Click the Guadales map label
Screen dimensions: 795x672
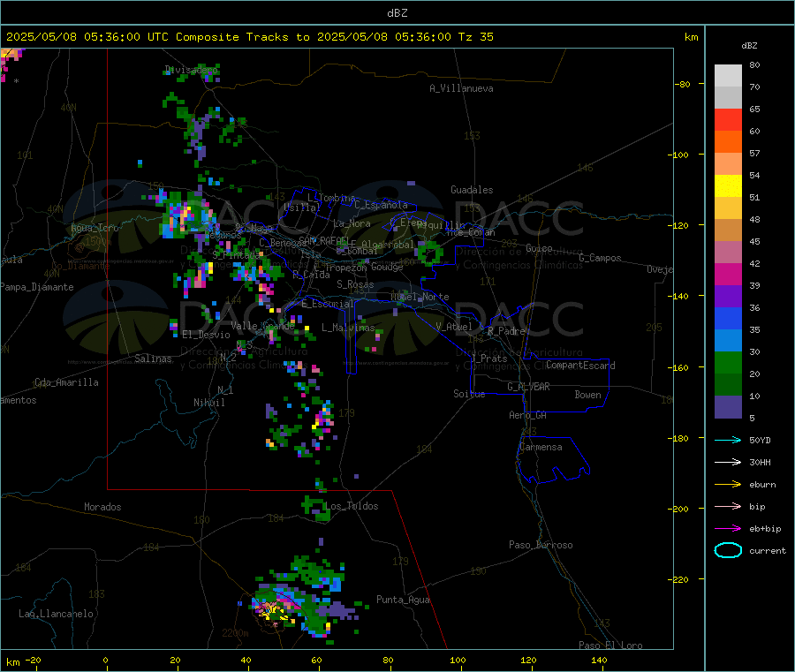(472, 190)
